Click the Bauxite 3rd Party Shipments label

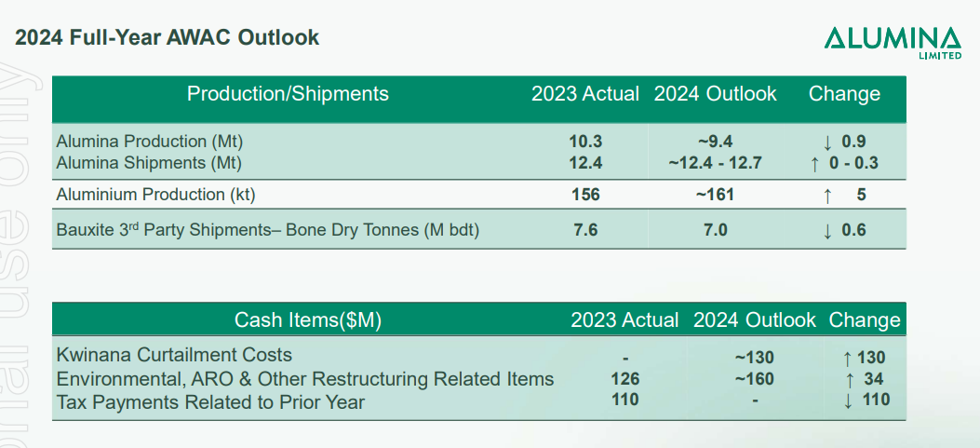tap(268, 229)
